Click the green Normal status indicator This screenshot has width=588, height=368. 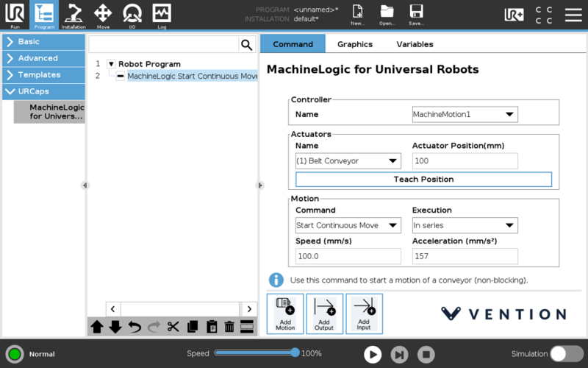pos(15,354)
